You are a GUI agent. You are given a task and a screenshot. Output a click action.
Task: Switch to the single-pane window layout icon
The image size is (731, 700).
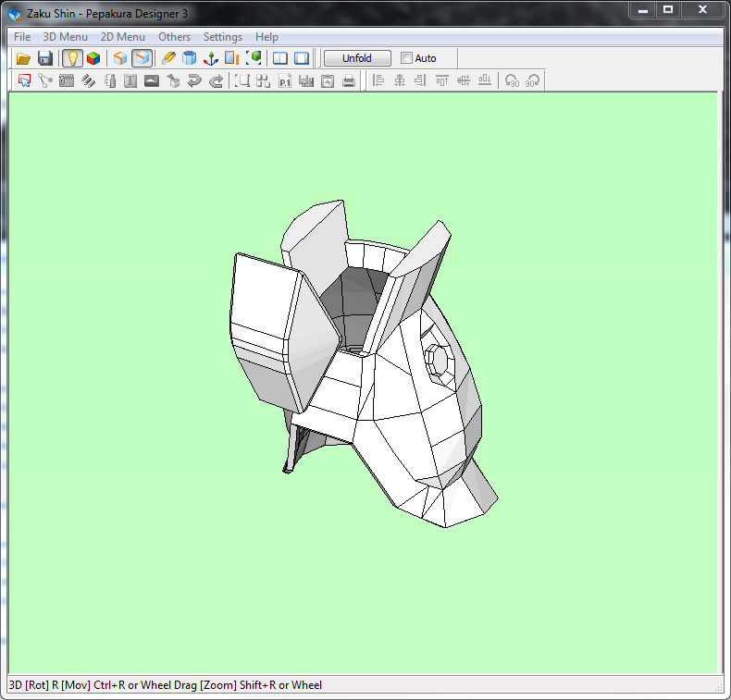point(301,58)
